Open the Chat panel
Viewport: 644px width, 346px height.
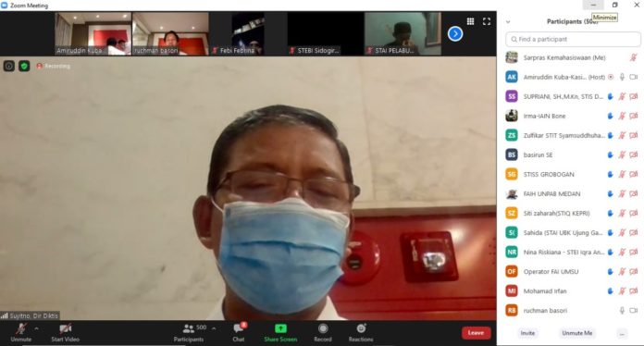239,332
